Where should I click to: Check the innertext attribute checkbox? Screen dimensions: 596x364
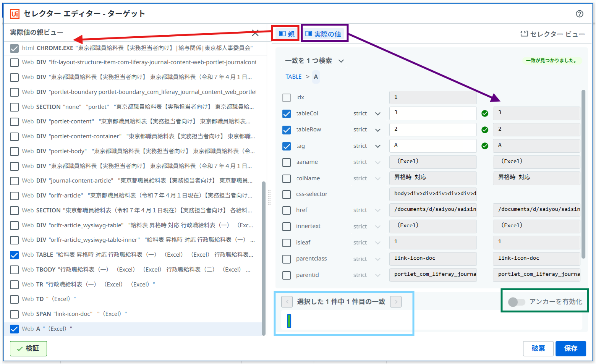click(x=287, y=226)
